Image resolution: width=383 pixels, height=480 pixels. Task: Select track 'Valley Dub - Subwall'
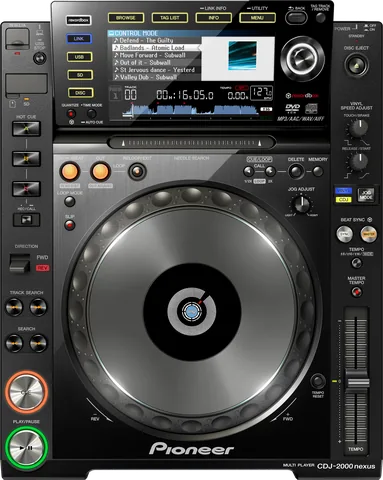click(x=156, y=77)
